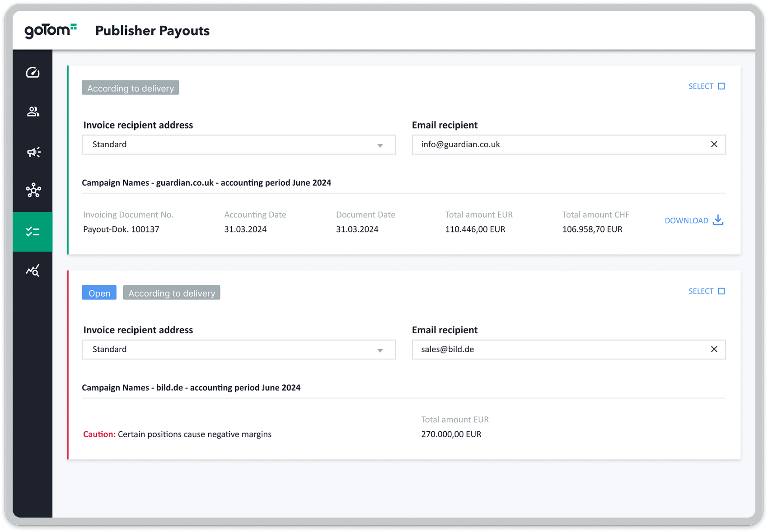This screenshot has height=532, width=768.
Task: Tick the SELECT checkbox for guardian.co.uk payout
Action: tap(721, 86)
